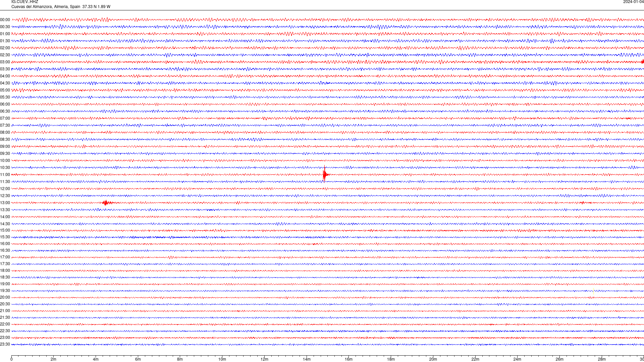The image size is (644, 362).
Task: Click the 03:00 time label
Action: 5,62
